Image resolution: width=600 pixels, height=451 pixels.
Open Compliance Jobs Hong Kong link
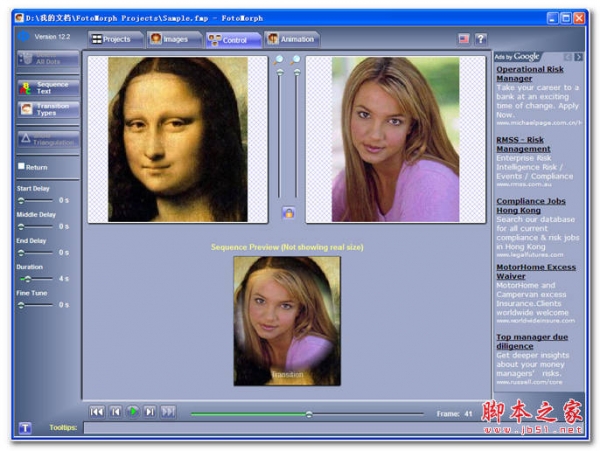pyautogui.click(x=531, y=206)
